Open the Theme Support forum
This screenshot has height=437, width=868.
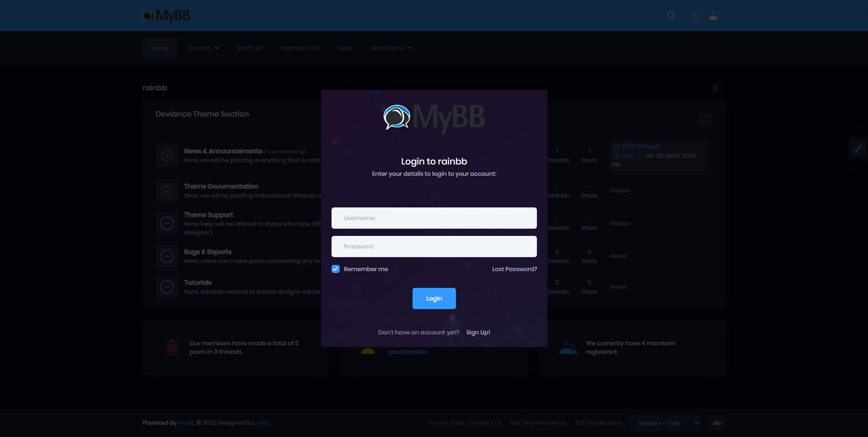(209, 215)
